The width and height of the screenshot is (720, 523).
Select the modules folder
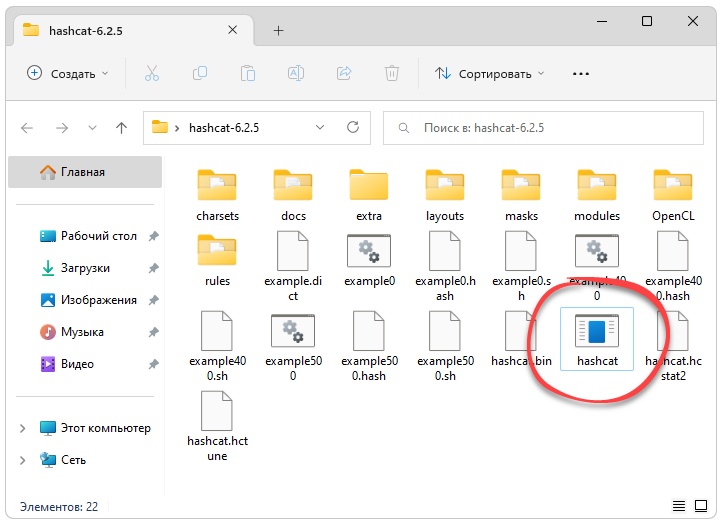(x=596, y=195)
